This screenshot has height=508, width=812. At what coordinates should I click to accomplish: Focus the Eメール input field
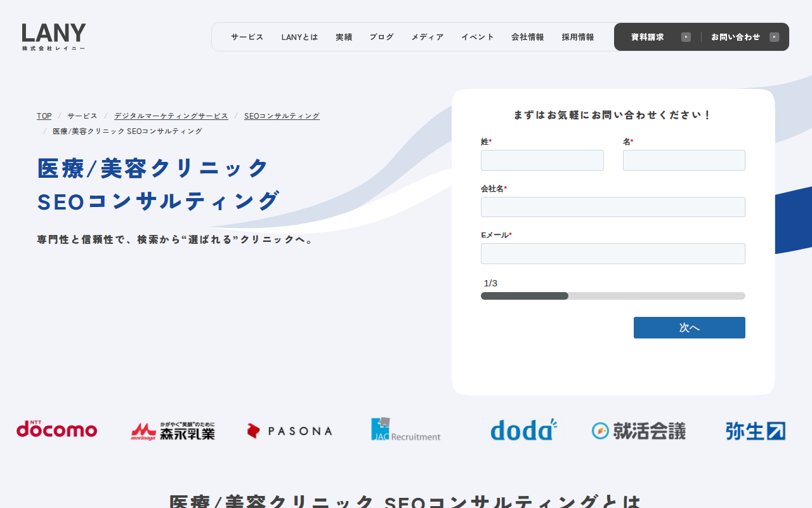coord(613,253)
